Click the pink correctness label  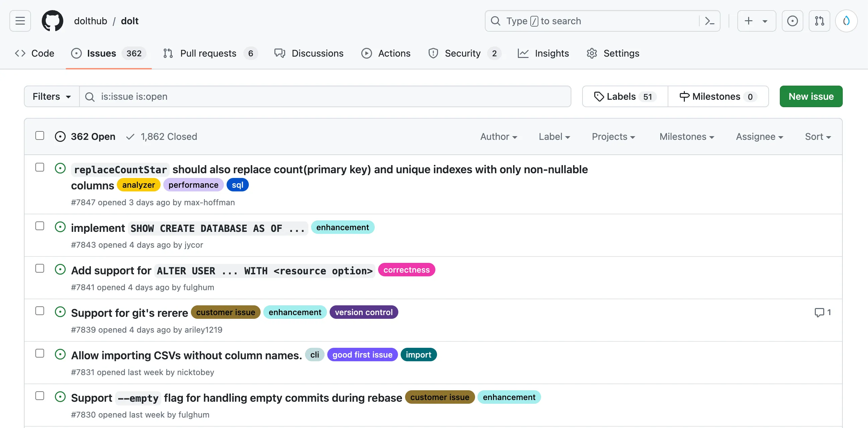[x=406, y=270]
